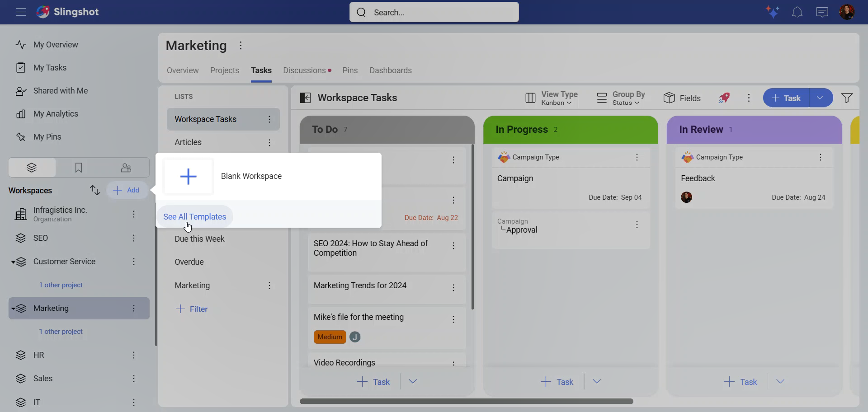
Task: Click 1 other project under Marketing
Action: pyautogui.click(x=61, y=332)
